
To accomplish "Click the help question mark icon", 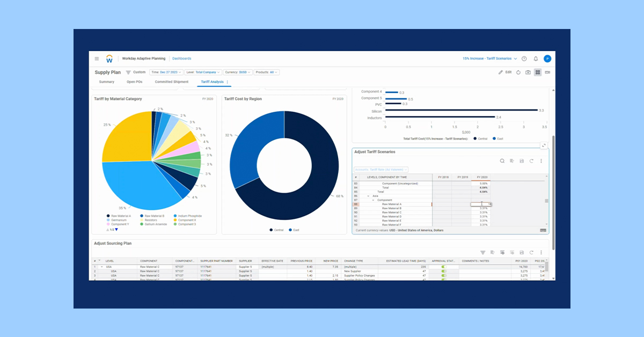I will point(524,58).
